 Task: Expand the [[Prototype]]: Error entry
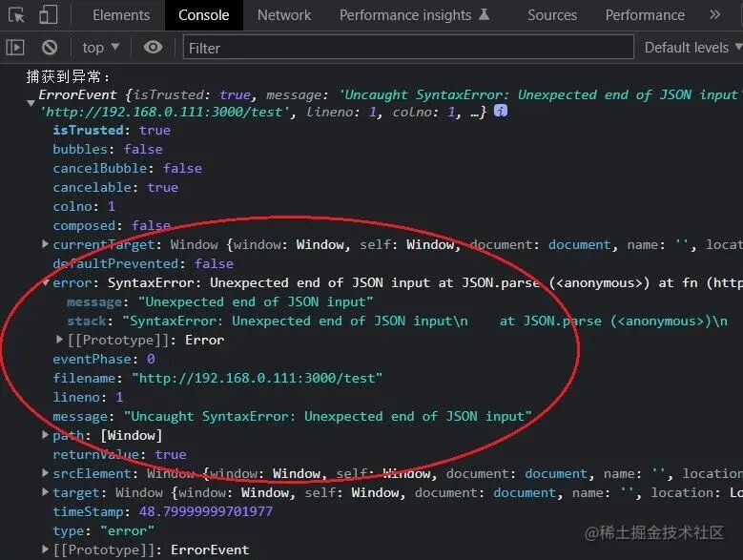tap(59, 340)
